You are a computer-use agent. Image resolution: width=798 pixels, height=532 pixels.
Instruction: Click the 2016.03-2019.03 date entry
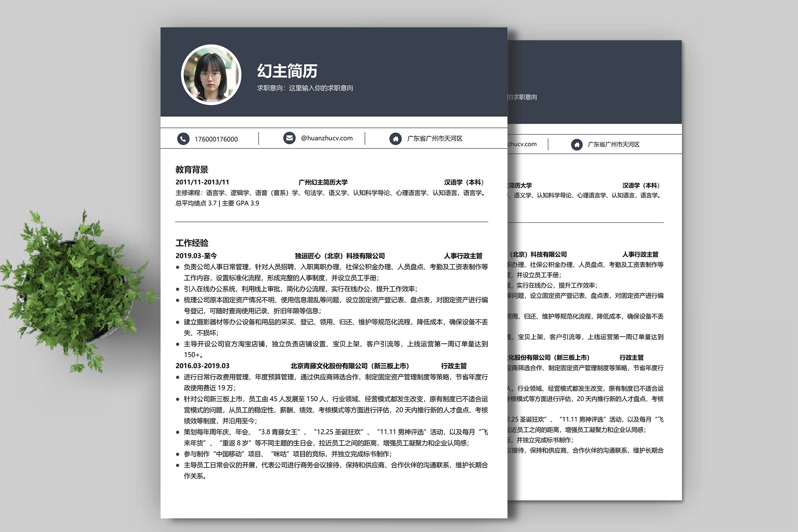tap(202, 366)
